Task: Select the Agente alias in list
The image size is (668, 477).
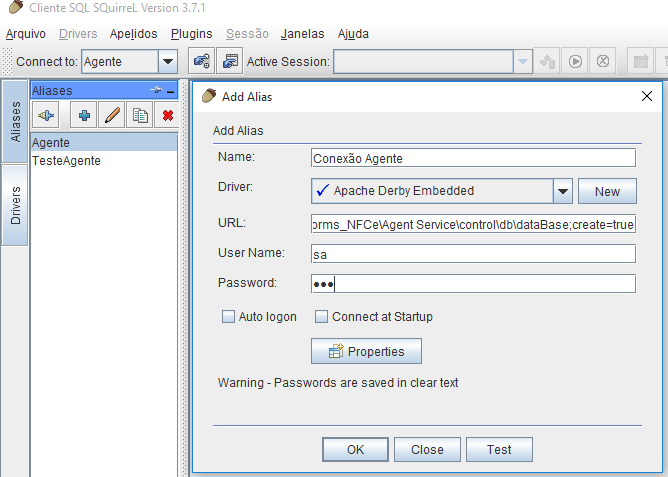Action: (104, 142)
